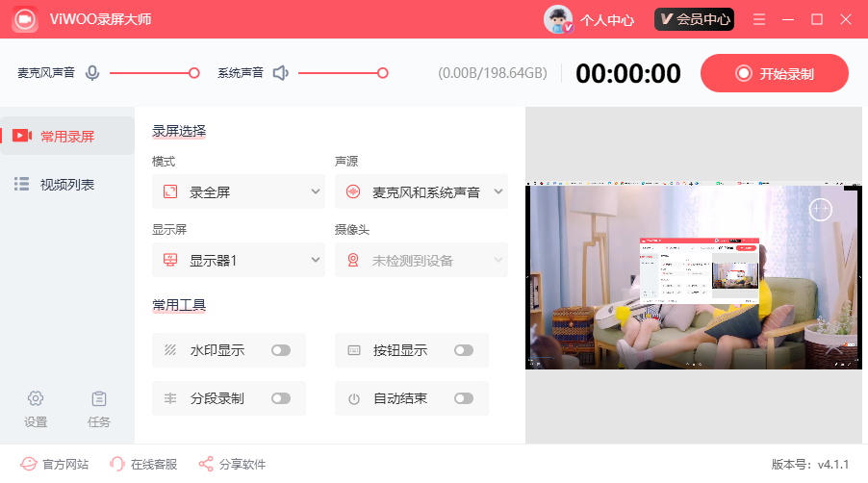Click the screen preview thumbnail
The image size is (868, 483).
point(694,275)
